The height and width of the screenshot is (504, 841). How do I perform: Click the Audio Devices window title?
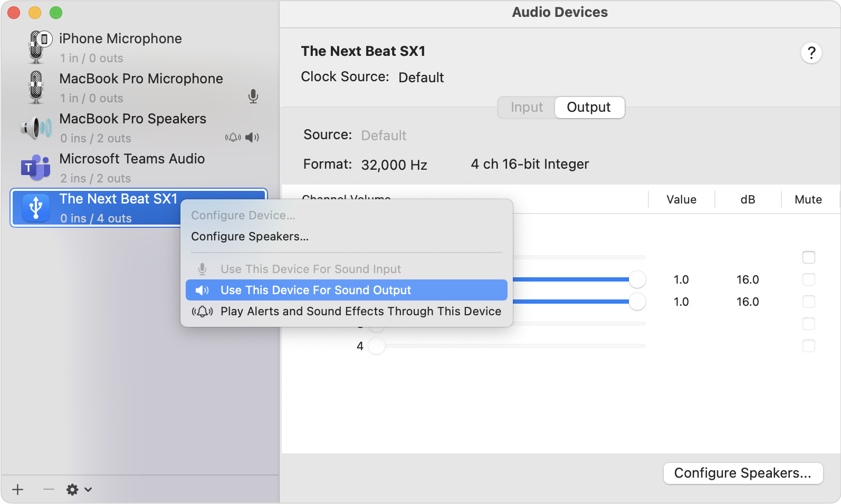point(560,12)
